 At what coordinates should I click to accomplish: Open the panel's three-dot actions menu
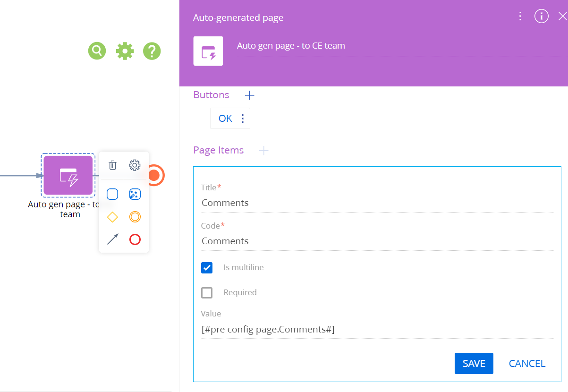(520, 17)
